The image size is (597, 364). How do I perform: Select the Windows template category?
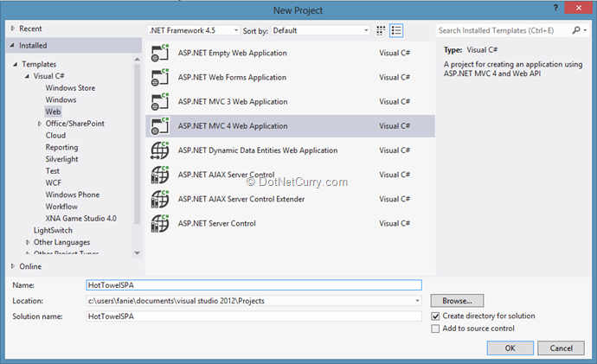(61, 99)
